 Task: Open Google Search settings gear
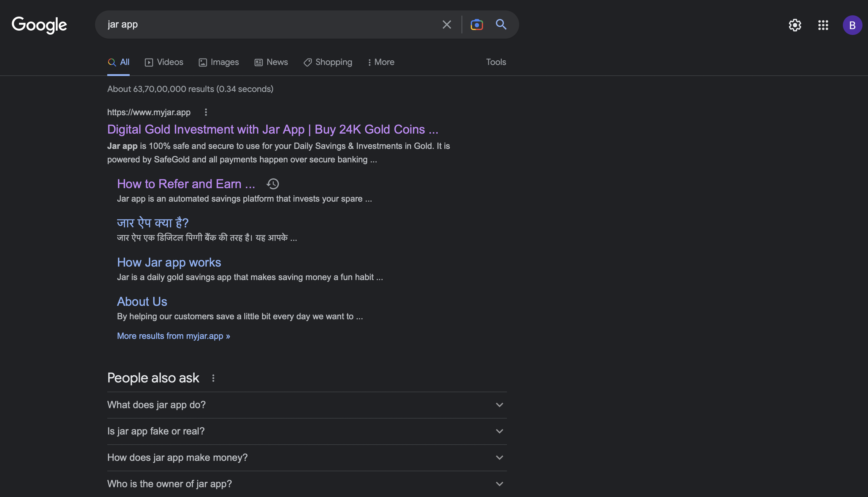795,25
